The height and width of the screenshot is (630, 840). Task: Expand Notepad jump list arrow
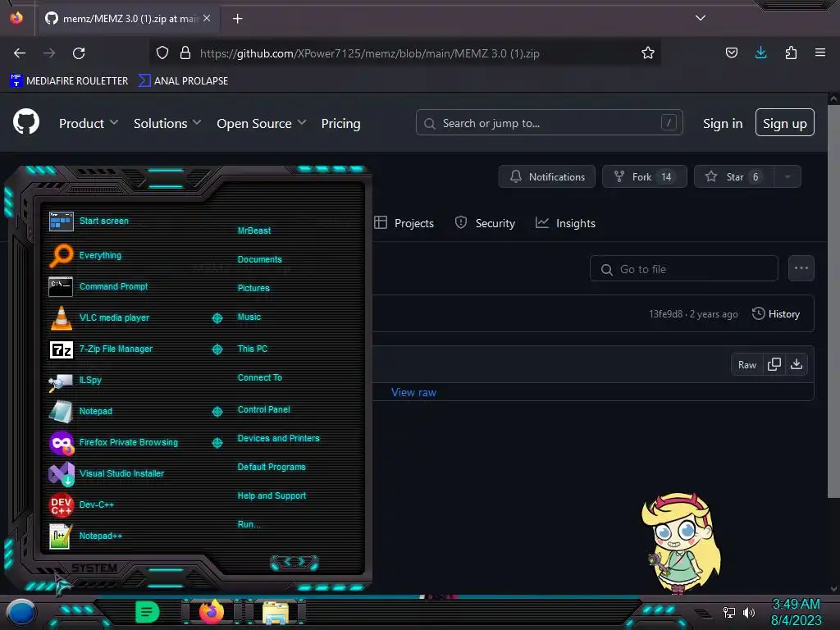point(217,412)
